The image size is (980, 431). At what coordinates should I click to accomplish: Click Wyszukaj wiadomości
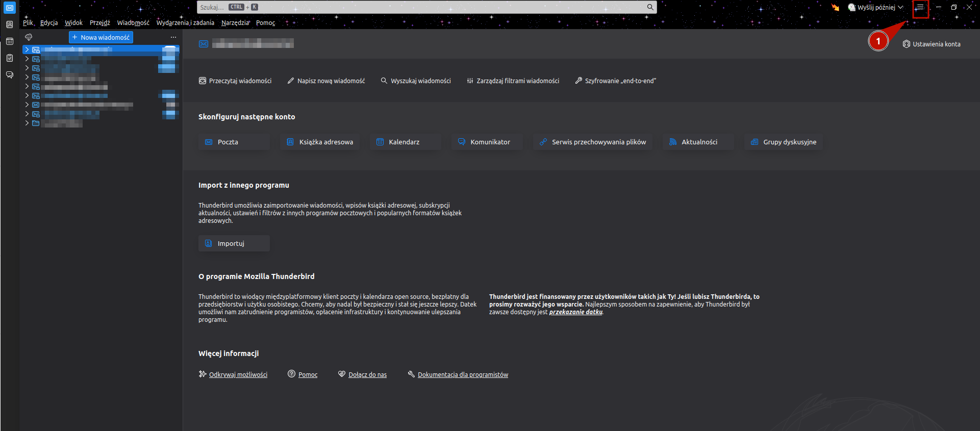click(416, 81)
